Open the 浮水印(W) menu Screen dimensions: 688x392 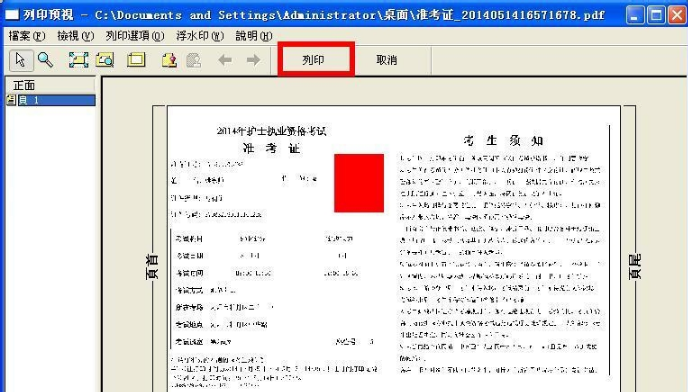tap(200, 36)
